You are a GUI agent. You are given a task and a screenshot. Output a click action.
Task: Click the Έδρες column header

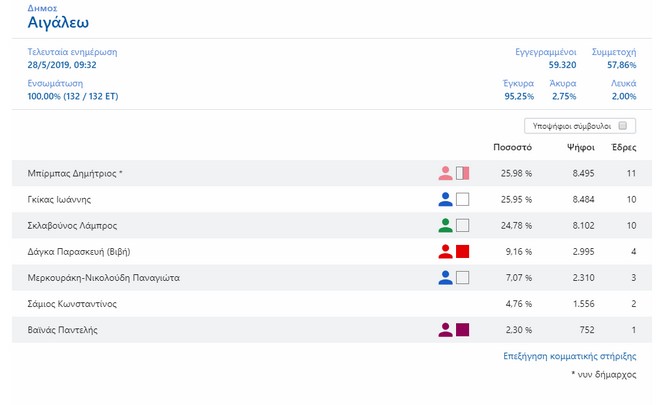pos(623,148)
